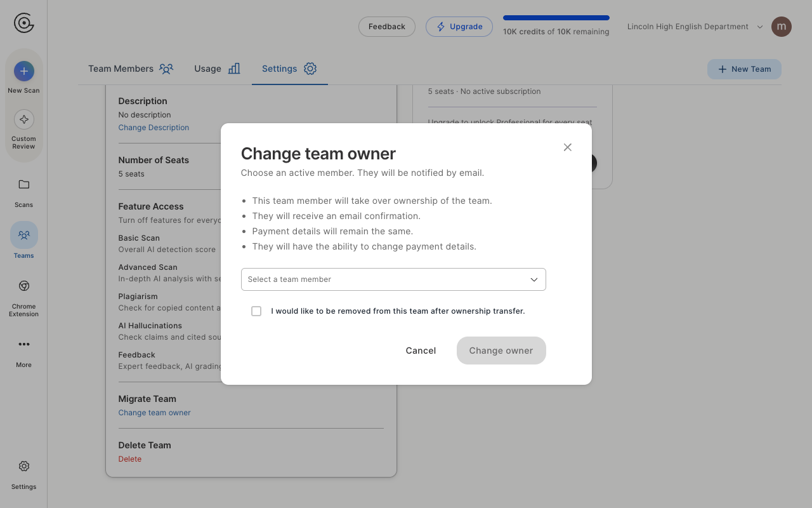The image size is (812, 508).
Task: Open the Scans folder in the sidebar
Action: click(x=24, y=192)
